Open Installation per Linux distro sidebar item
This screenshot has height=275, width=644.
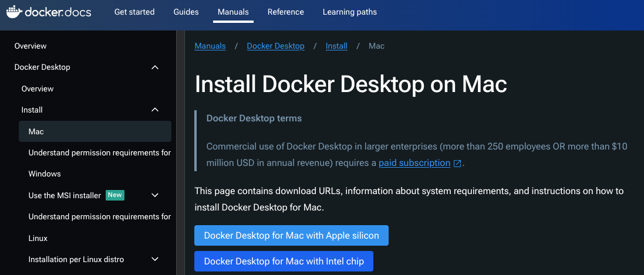[x=76, y=259]
